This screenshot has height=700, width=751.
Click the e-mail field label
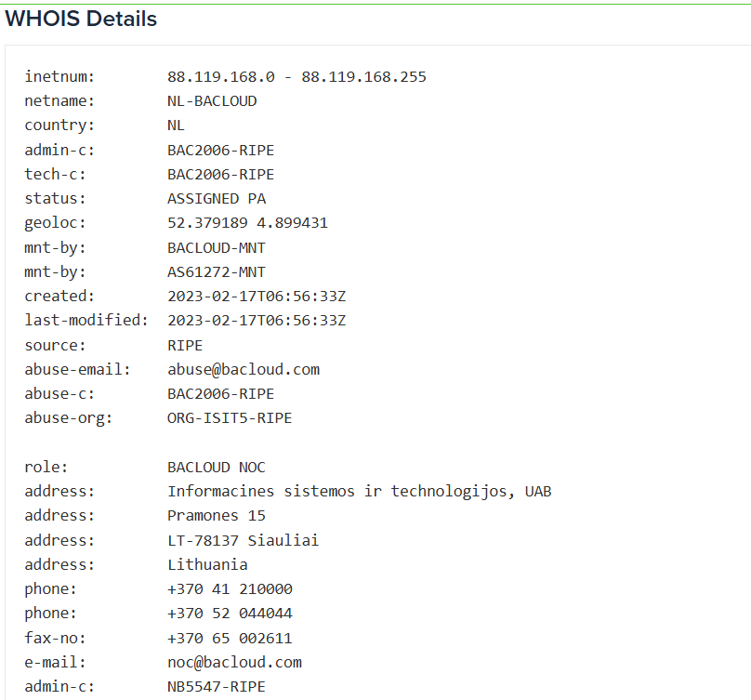point(55,662)
